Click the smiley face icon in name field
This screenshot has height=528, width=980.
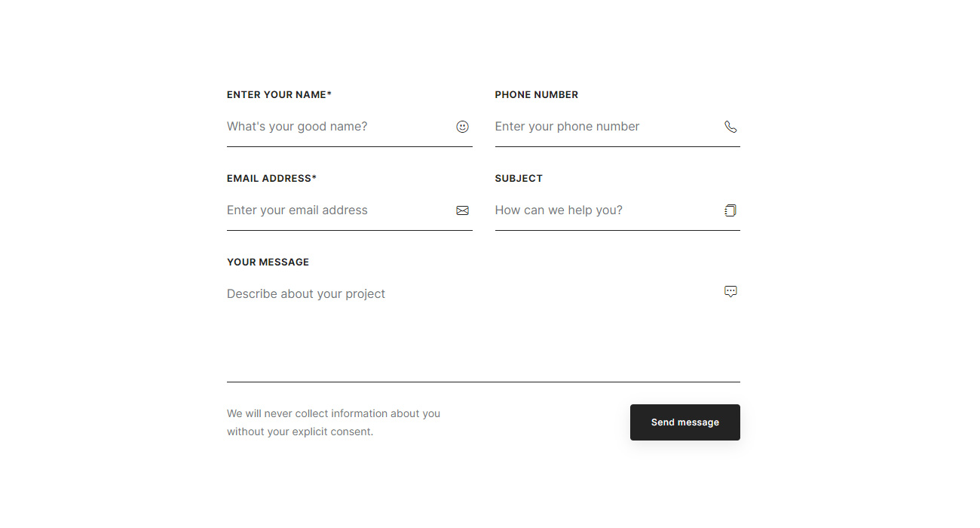point(463,127)
